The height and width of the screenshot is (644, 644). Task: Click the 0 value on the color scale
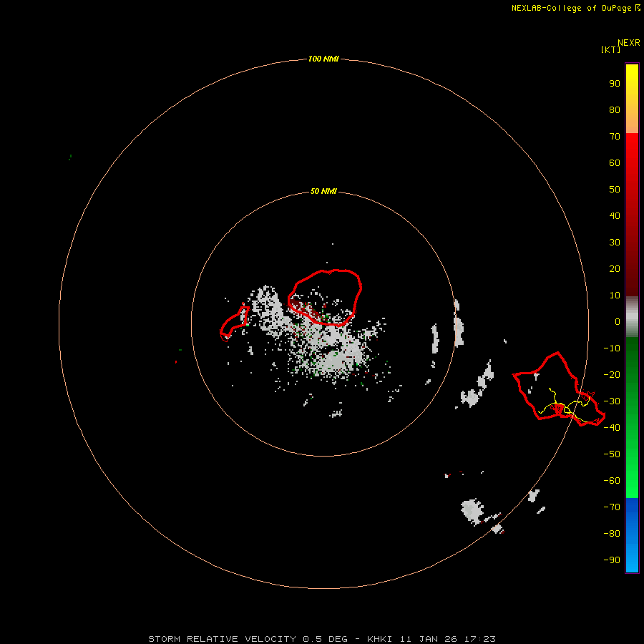click(618, 321)
